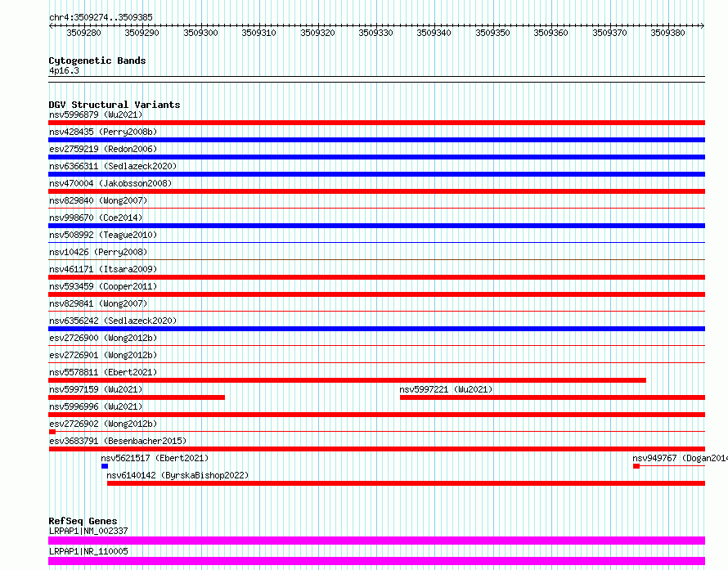728x570 pixels.
Task: Click the small blue block of nsv5621517
Action: (105, 466)
